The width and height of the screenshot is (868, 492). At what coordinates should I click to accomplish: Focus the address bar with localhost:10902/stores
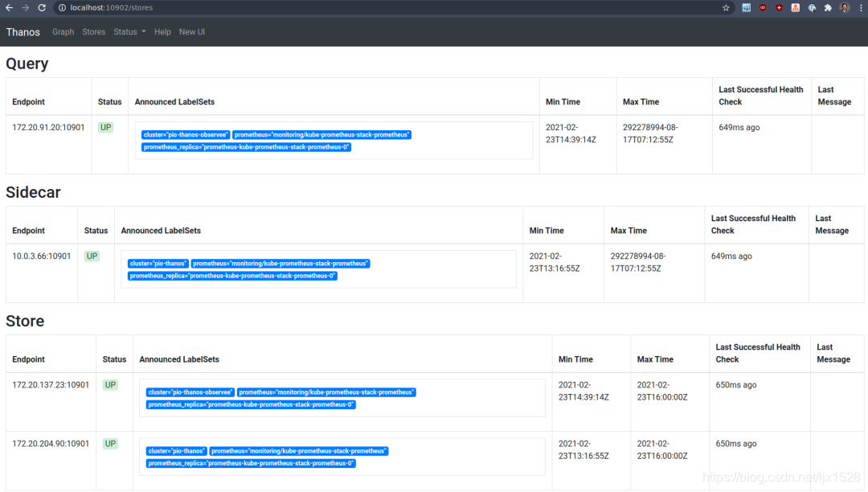pyautogui.click(x=387, y=8)
